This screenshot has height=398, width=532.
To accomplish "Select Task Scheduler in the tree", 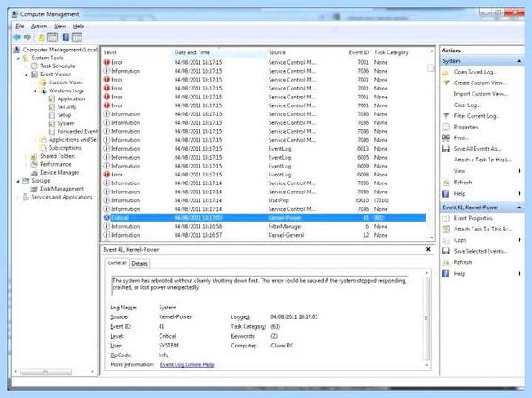I will [58, 66].
